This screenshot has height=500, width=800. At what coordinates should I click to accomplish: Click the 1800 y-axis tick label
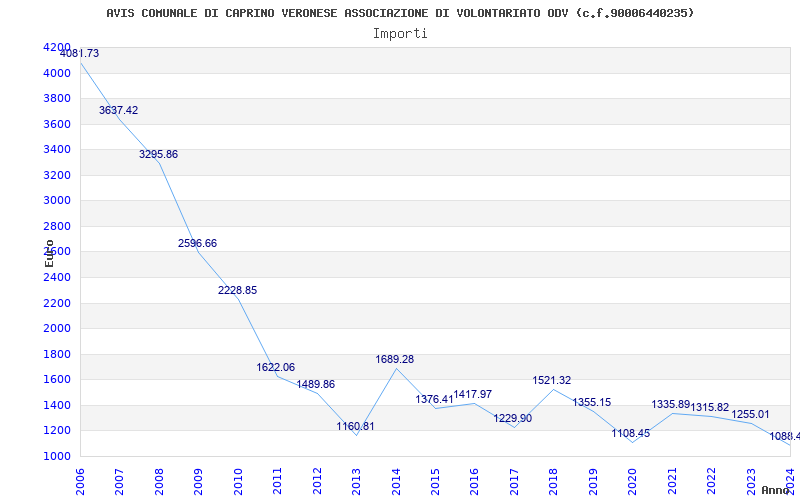[x=57, y=354]
